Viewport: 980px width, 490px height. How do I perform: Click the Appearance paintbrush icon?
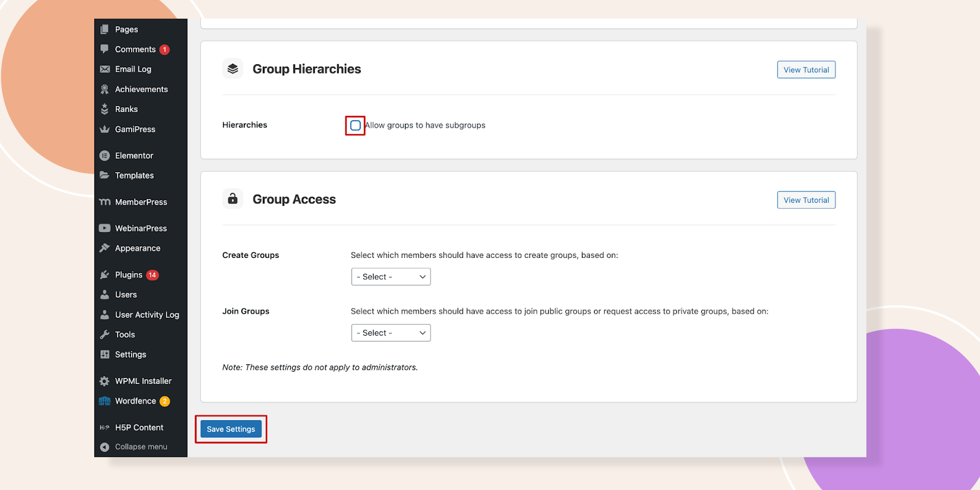[x=105, y=248]
